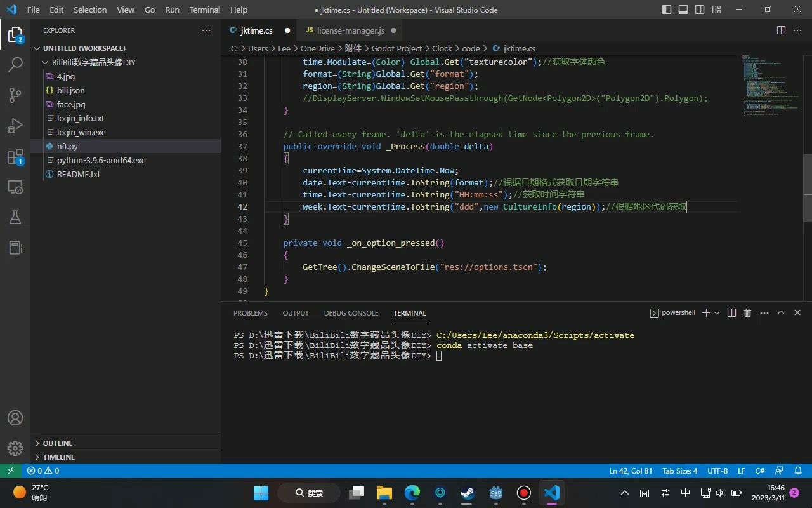Open the File menu
The image size is (812, 508).
point(33,10)
